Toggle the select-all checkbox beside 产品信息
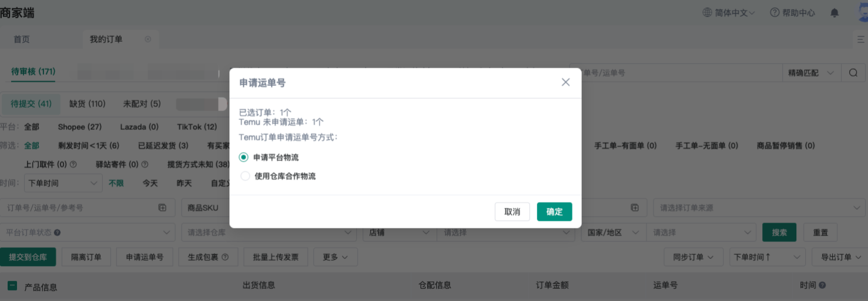The image size is (868, 301). click(x=12, y=286)
